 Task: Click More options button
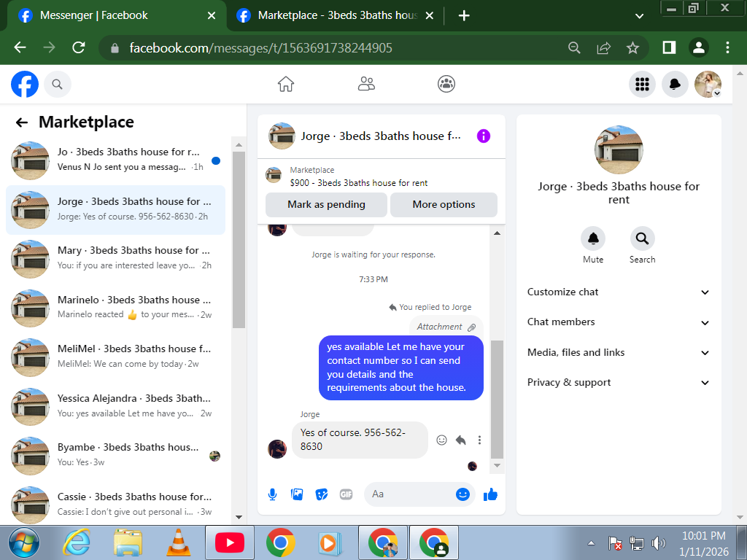click(444, 205)
